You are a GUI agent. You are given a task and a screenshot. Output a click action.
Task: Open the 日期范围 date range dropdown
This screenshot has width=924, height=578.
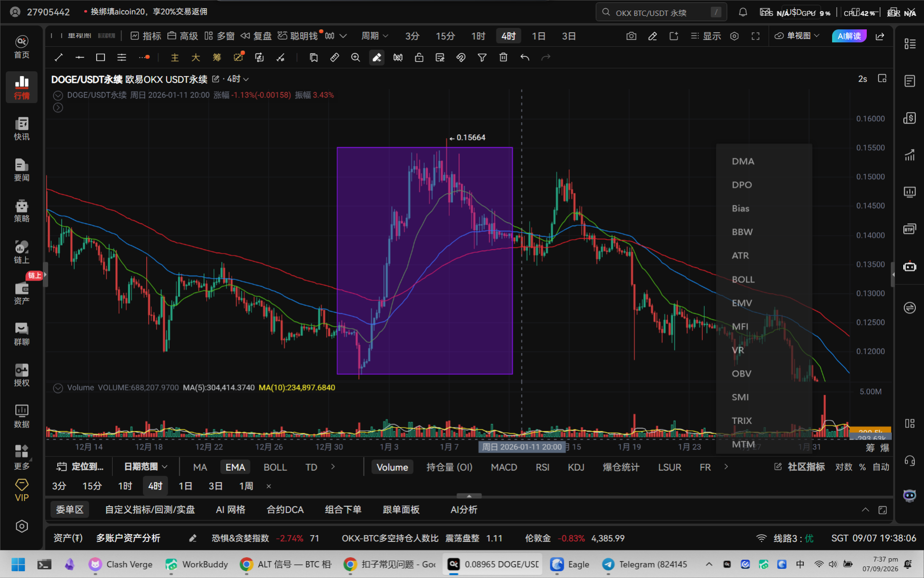(x=145, y=467)
